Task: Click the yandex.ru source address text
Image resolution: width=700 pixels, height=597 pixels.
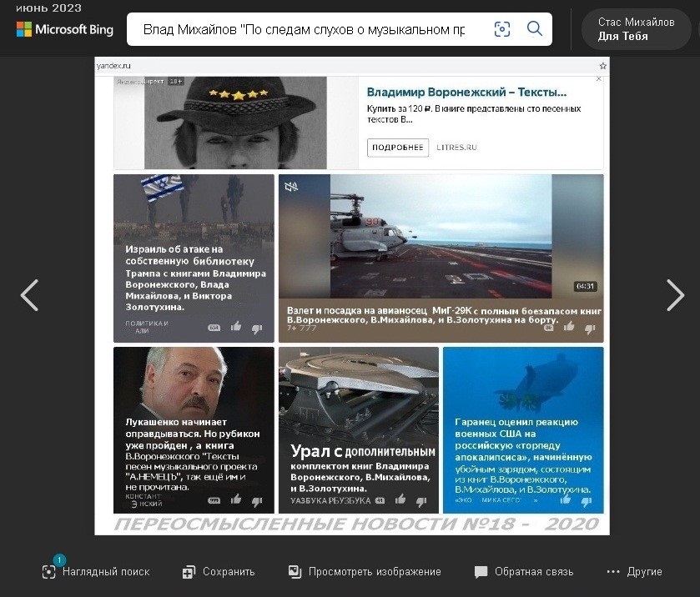Action: [113, 66]
